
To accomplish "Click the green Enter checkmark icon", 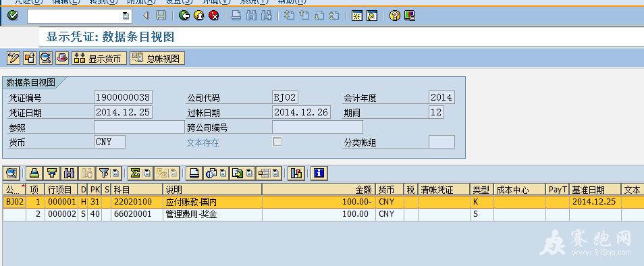I will coord(13,16).
